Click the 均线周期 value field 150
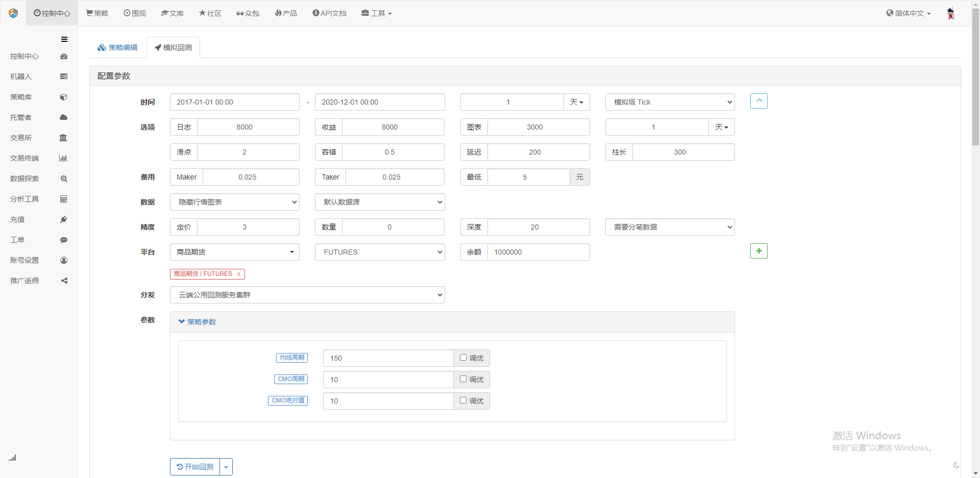The width and height of the screenshot is (980, 478). tap(388, 358)
